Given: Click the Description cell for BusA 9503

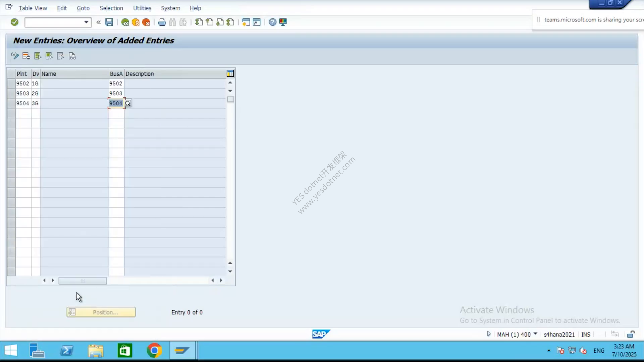Looking at the screenshot, I should tap(175, 94).
